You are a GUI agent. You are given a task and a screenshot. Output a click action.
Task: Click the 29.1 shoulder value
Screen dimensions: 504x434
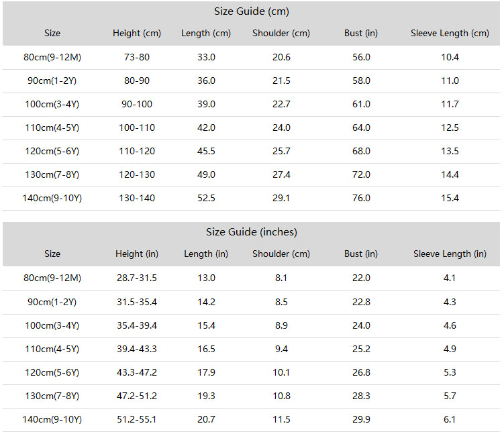pyautogui.click(x=281, y=198)
